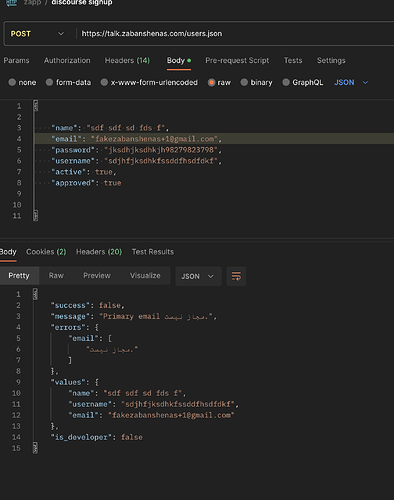The width and height of the screenshot is (394, 500).
Task: Switch response view to Raw
Action: click(56, 276)
